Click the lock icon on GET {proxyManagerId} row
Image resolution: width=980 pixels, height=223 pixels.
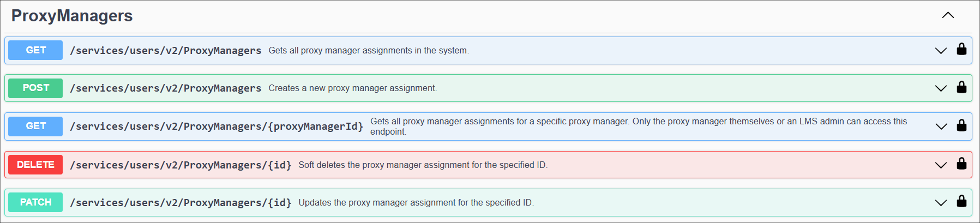pyautogui.click(x=961, y=125)
